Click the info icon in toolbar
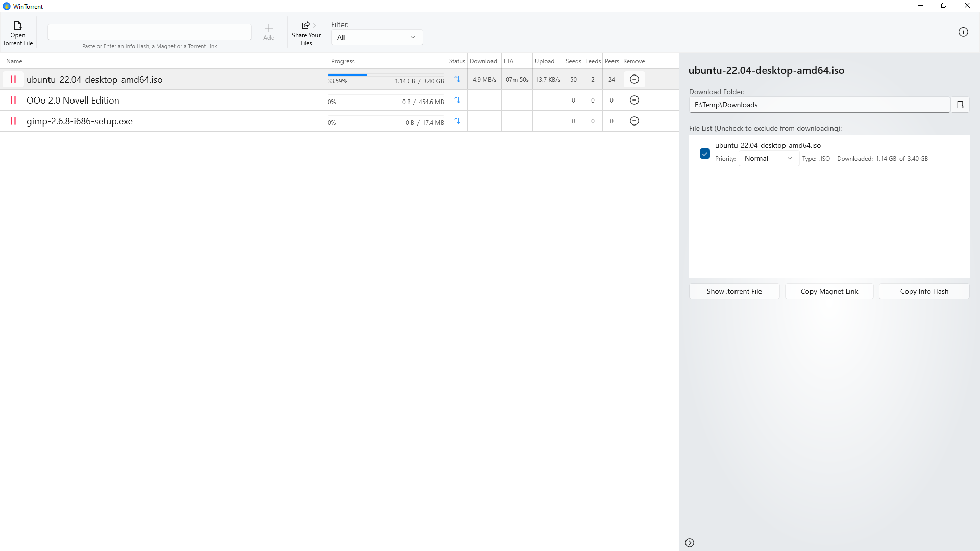This screenshot has width=980, height=551. [963, 32]
